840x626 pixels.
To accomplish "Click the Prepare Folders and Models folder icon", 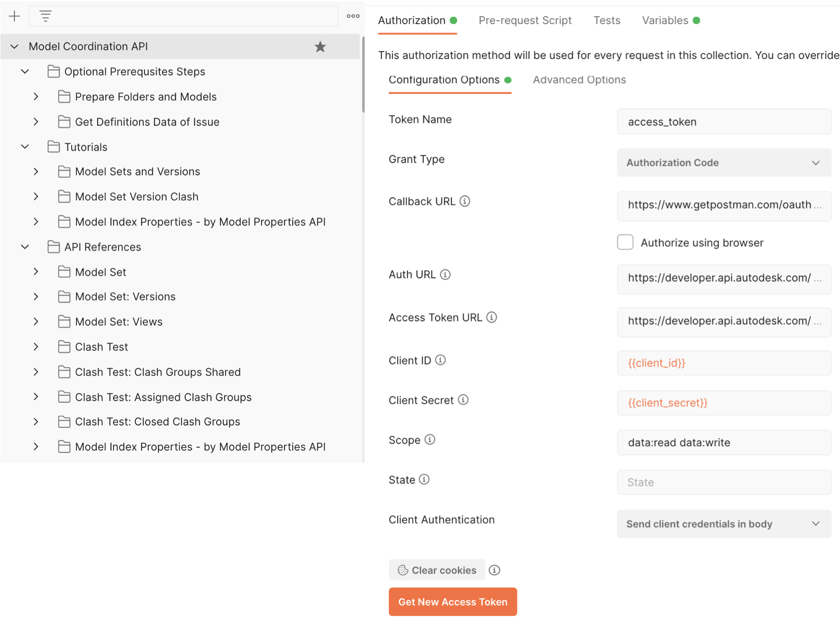I will [x=64, y=96].
